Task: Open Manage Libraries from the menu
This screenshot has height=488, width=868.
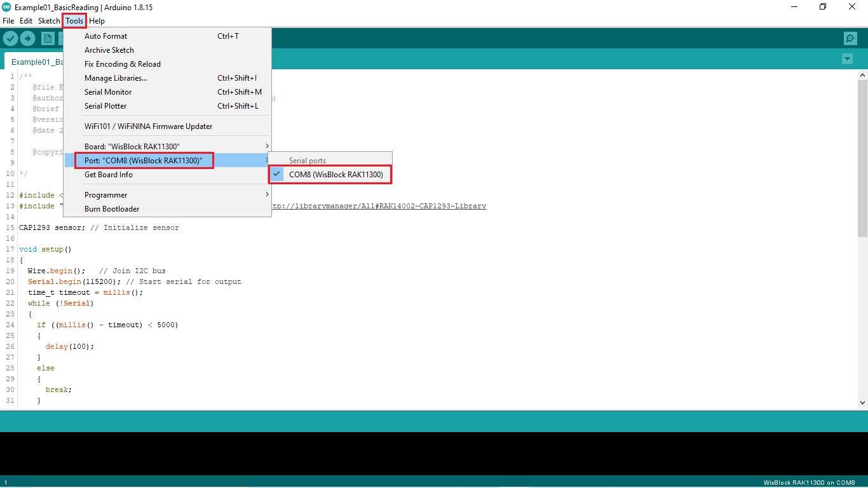Action: point(168,78)
